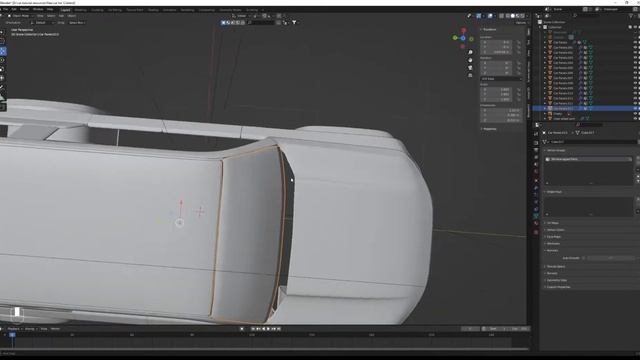The width and height of the screenshot is (640, 360).
Task: Switch to solid viewport shading
Action: pos(512,16)
